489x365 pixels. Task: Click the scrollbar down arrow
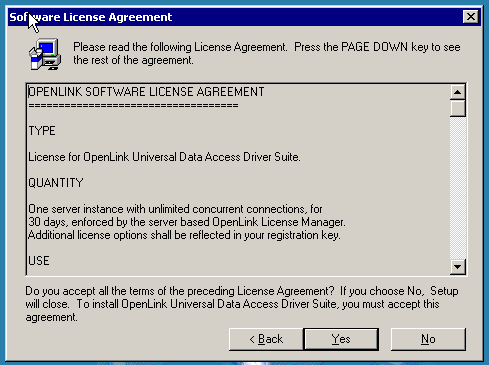[x=457, y=267]
